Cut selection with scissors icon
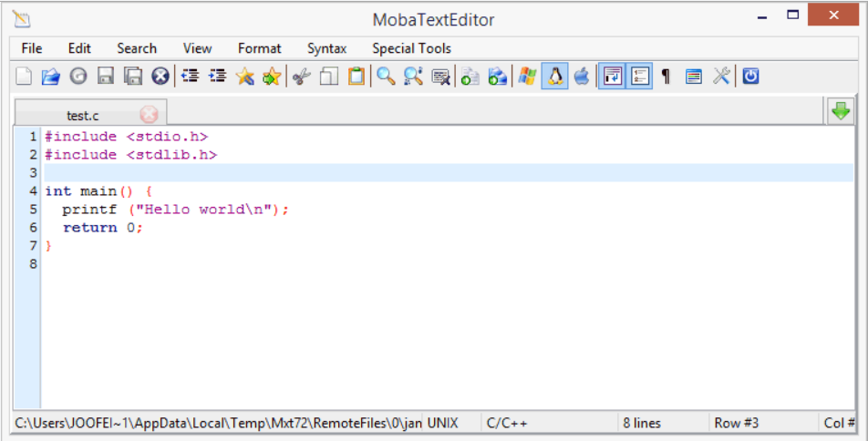The image size is (868, 441). [301, 76]
